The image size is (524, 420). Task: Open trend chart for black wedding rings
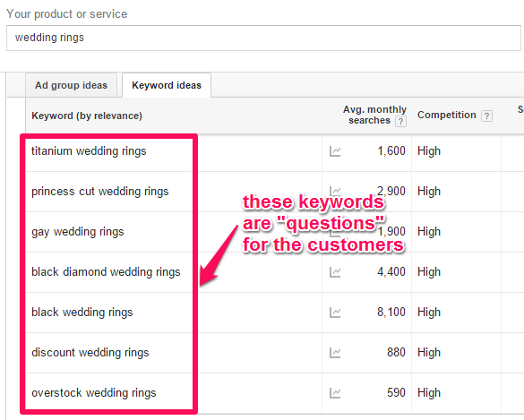[335, 313]
